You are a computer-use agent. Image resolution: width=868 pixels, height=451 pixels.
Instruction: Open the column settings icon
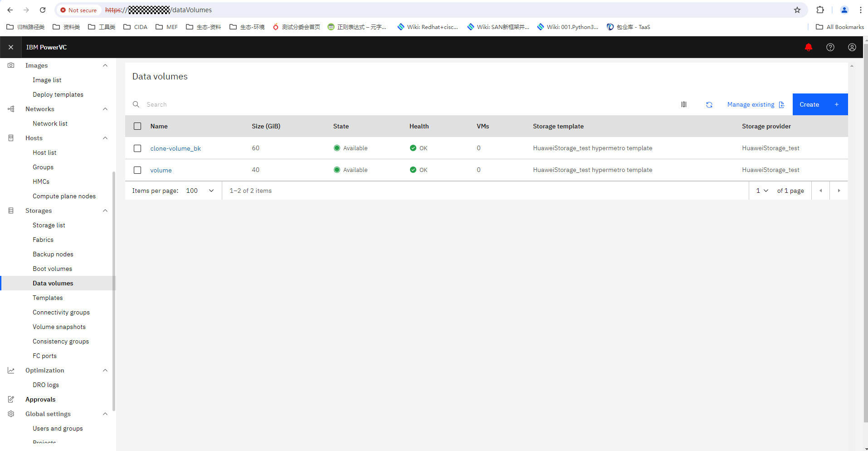point(684,104)
